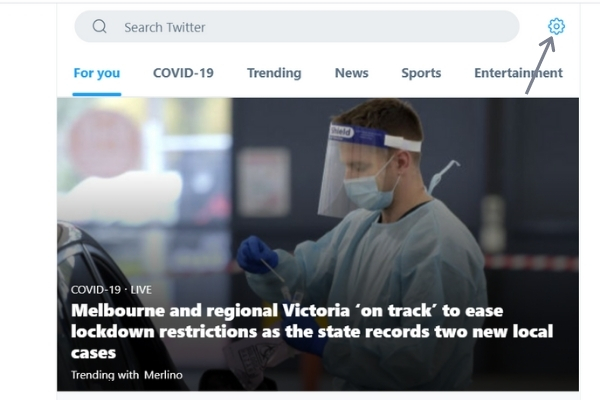
Task: Select the Trending tab
Action: [x=274, y=73]
